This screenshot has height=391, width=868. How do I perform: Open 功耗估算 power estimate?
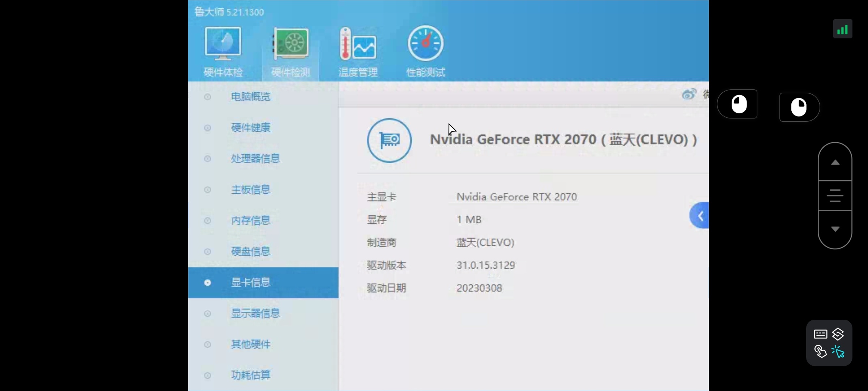pyautogui.click(x=263, y=375)
